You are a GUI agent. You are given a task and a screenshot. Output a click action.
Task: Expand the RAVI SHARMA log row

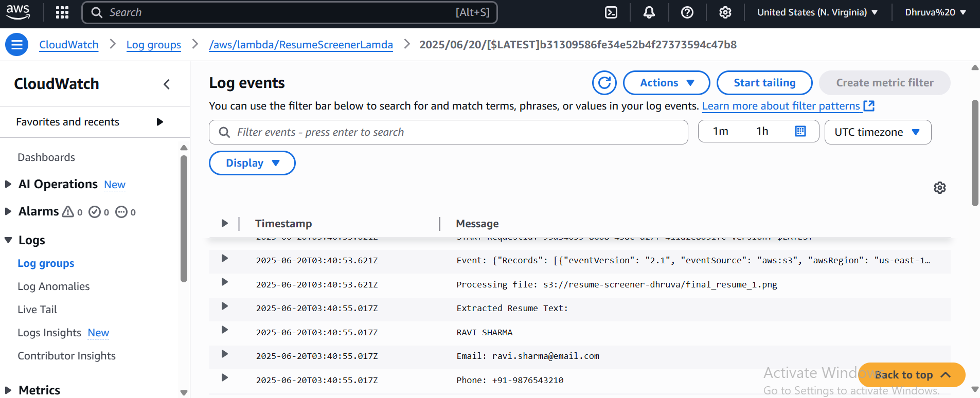click(224, 330)
